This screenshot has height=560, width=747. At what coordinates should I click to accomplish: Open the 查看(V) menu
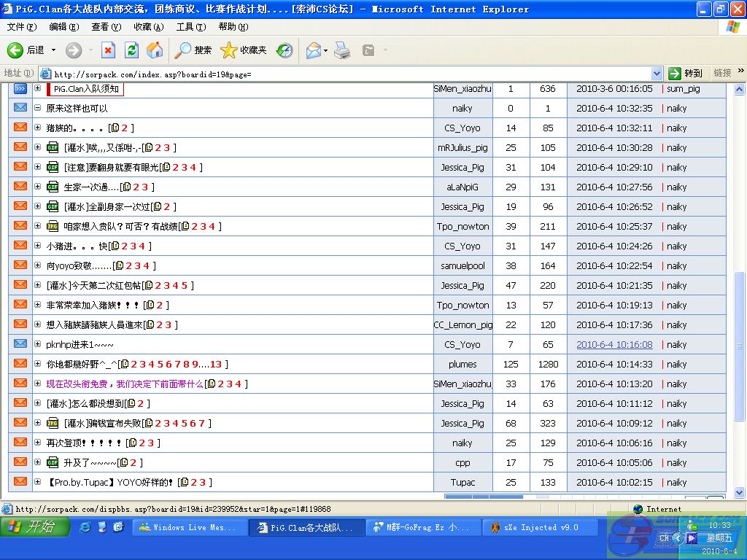pos(106,27)
